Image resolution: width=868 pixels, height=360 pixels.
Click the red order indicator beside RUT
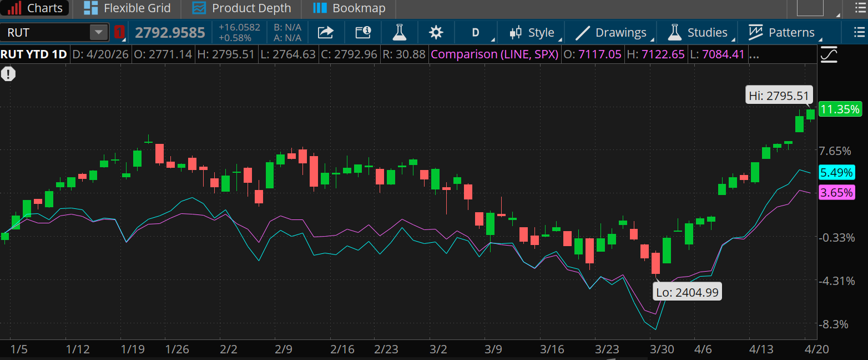click(x=120, y=33)
